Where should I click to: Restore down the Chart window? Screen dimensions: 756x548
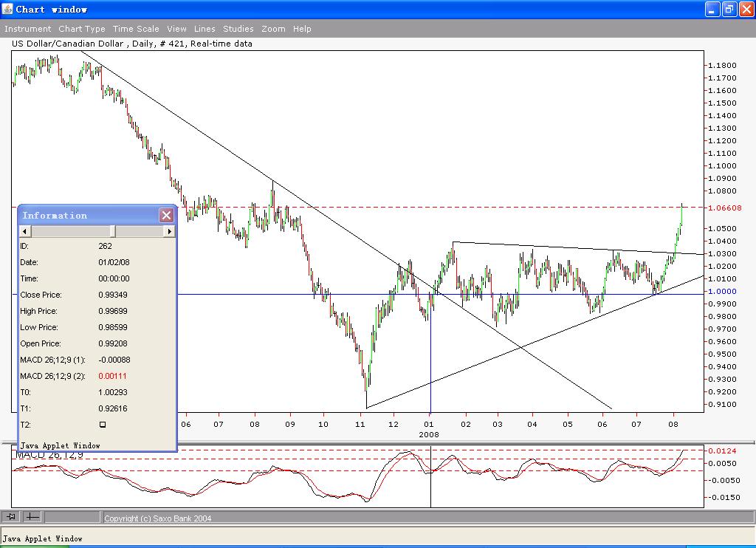point(729,9)
